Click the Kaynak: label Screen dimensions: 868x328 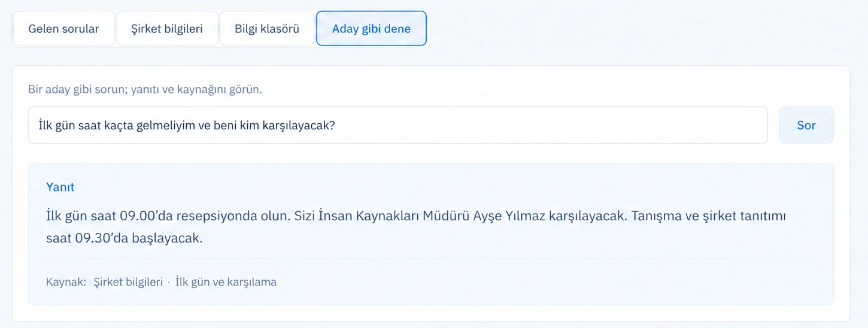(x=66, y=282)
